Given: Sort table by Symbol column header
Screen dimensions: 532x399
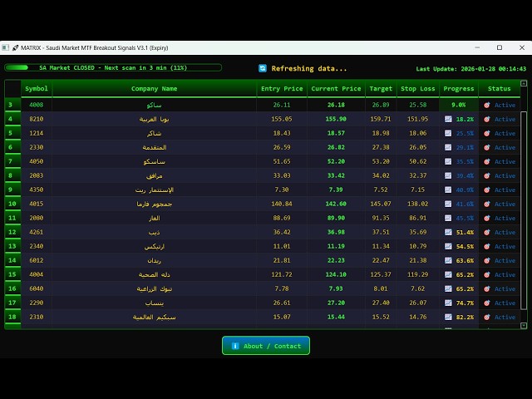Looking at the screenshot, I should coord(37,89).
